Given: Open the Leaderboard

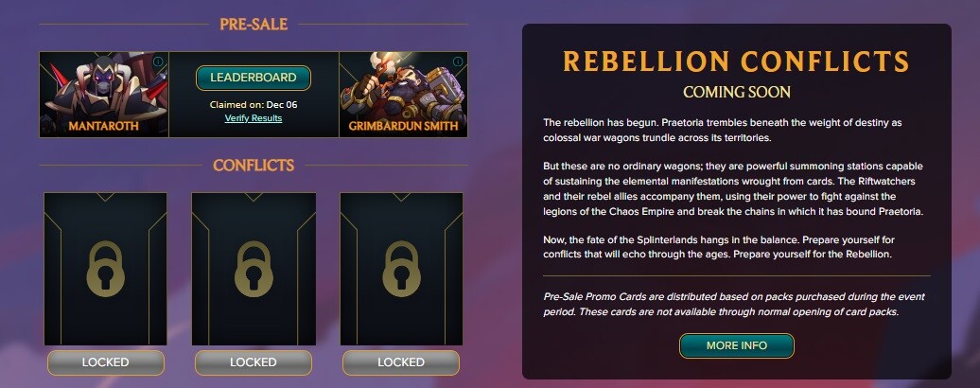Looking at the screenshot, I should pyautogui.click(x=254, y=79).
